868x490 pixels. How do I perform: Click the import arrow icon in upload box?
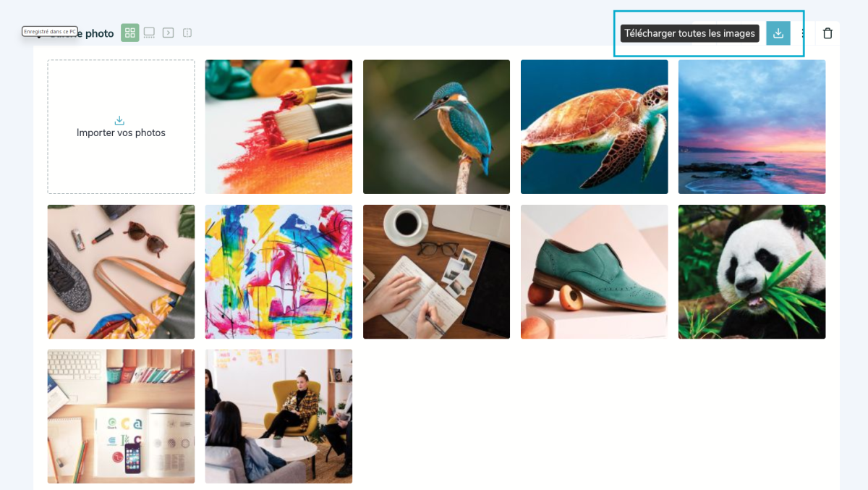[120, 121]
